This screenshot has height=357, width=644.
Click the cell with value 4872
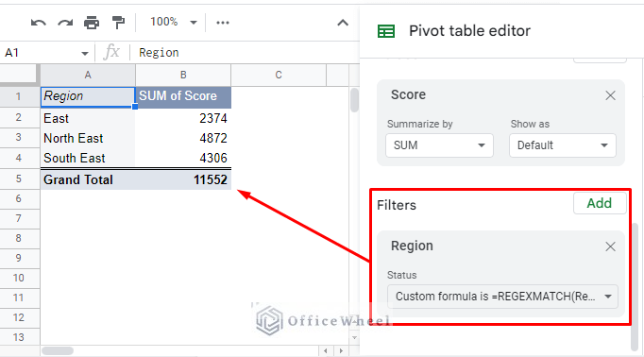[183, 138]
